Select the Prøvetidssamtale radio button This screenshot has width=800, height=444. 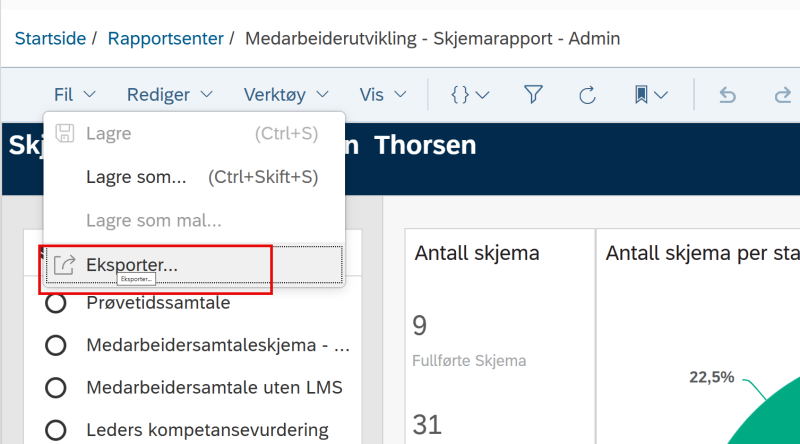point(56,303)
